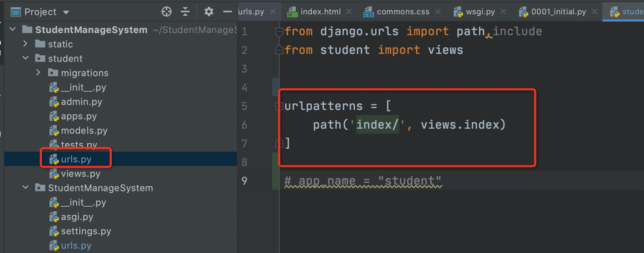Image resolution: width=644 pixels, height=253 pixels.
Task: Select the migrations folder row
Action: coord(121,73)
